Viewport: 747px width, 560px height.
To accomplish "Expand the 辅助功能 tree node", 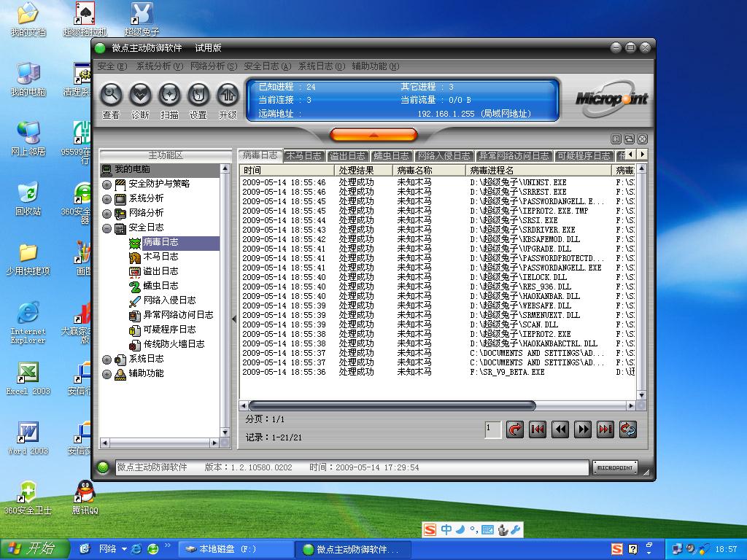I will coord(107,374).
